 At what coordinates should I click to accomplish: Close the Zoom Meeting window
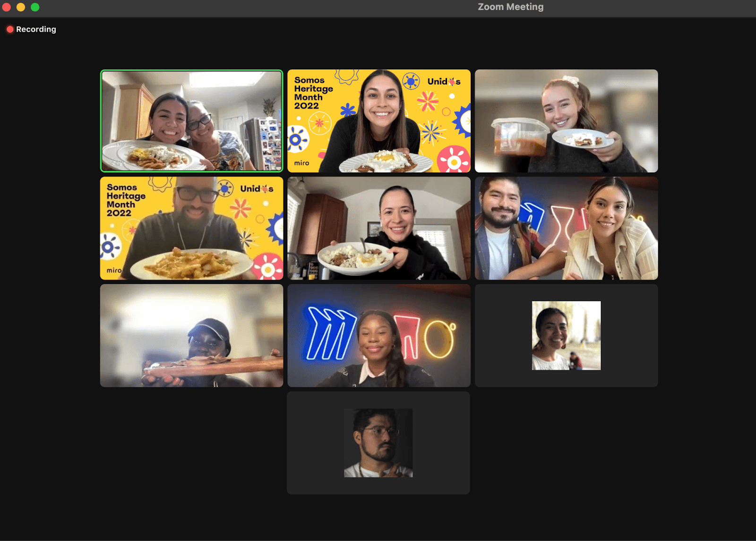point(7,7)
